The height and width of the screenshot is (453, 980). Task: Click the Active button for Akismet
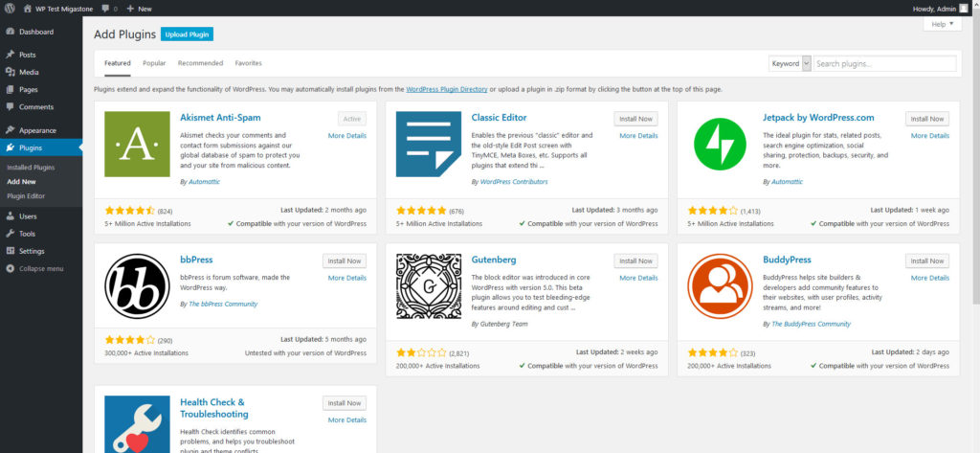[x=352, y=119]
